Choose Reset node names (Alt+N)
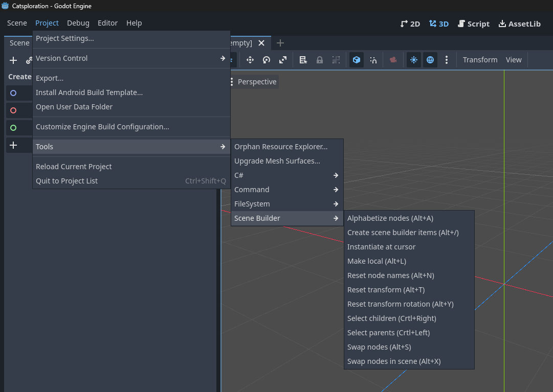 tap(409, 276)
